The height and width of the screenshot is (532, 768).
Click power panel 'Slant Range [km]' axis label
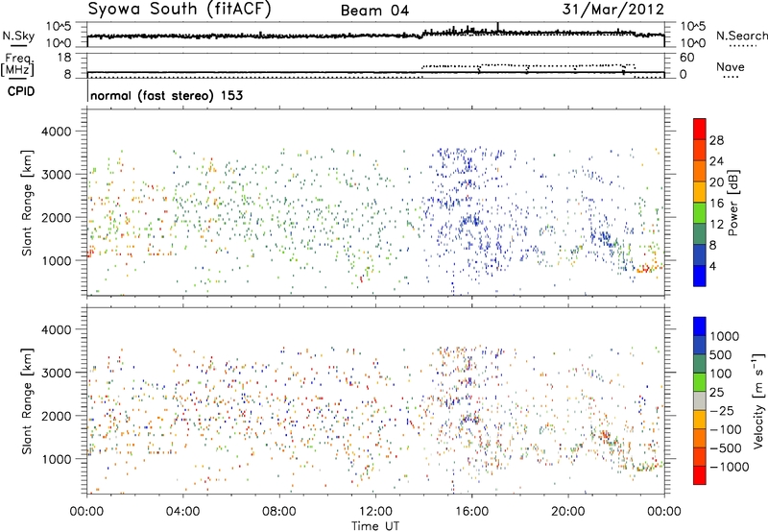[27, 203]
